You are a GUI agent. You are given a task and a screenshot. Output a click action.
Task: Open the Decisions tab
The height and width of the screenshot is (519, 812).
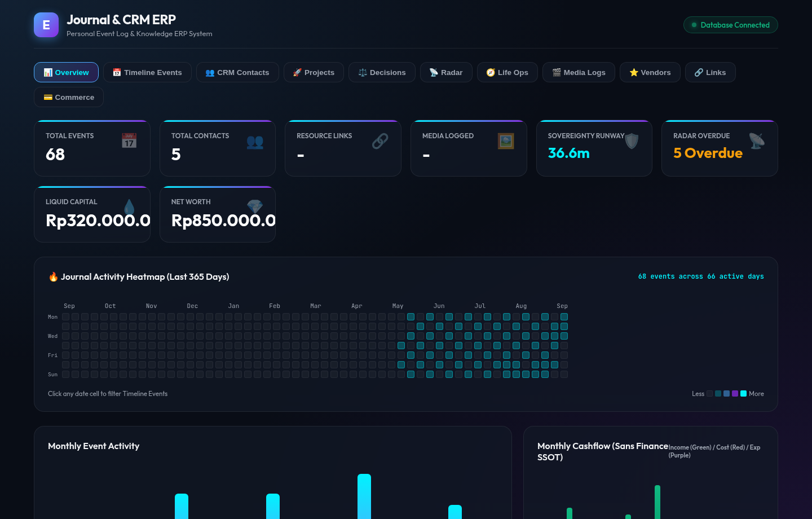382,72
